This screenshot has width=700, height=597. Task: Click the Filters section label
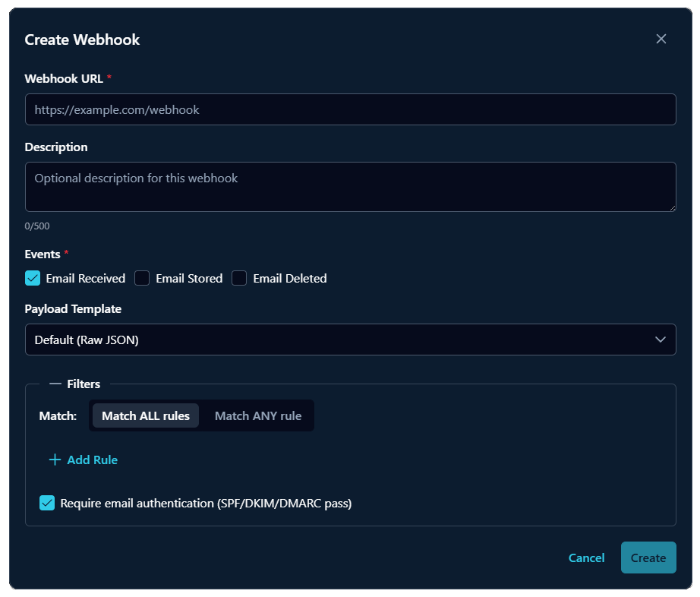(x=84, y=384)
